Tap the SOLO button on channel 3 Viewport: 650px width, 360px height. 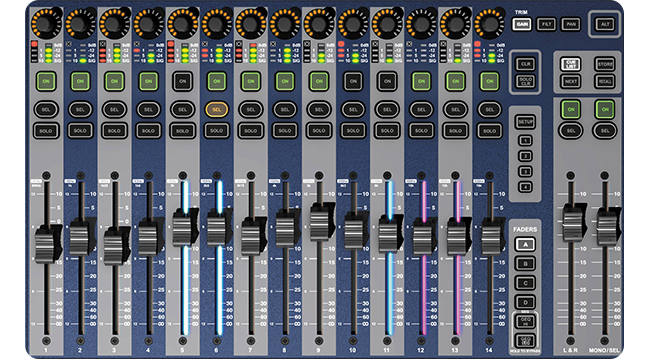point(114,131)
